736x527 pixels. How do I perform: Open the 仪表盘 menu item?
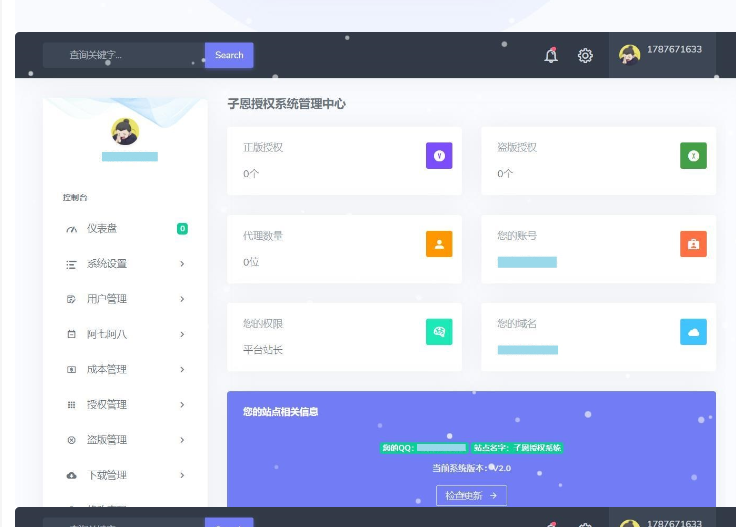(126, 229)
